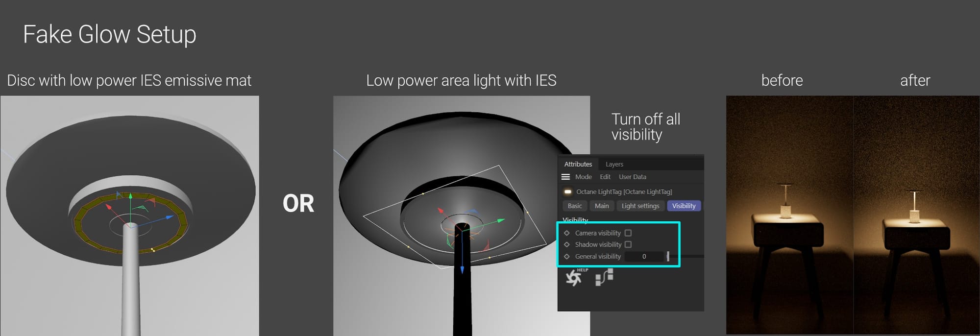
Task: Open the Attributes hamburger menu icon
Action: click(x=565, y=177)
